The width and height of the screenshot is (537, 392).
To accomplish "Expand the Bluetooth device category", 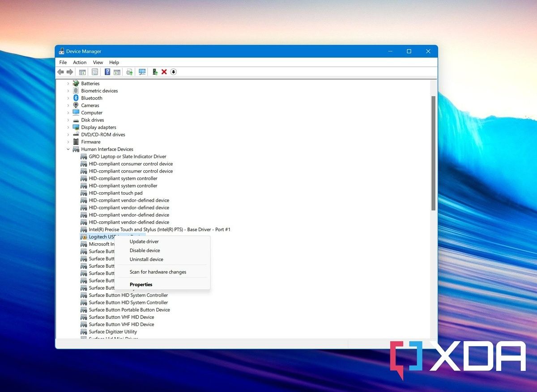I will pos(68,98).
